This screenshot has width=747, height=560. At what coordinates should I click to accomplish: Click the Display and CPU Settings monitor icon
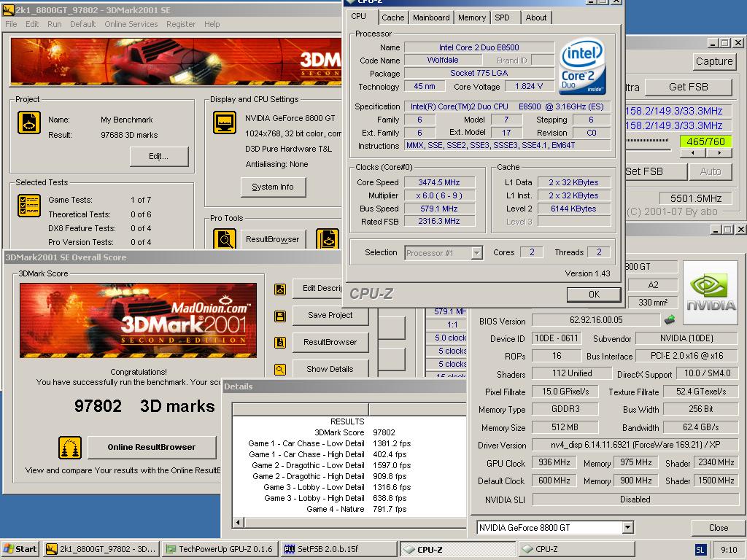click(x=225, y=122)
